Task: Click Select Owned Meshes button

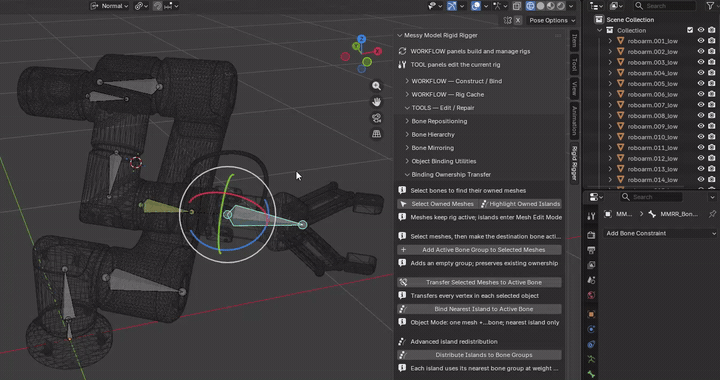Action: pos(438,204)
